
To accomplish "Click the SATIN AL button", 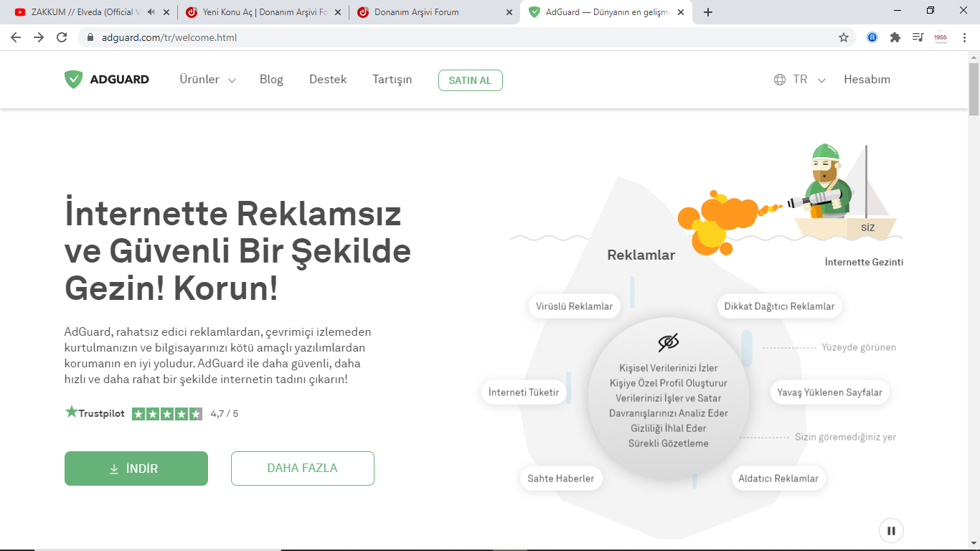I will click(x=471, y=80).
